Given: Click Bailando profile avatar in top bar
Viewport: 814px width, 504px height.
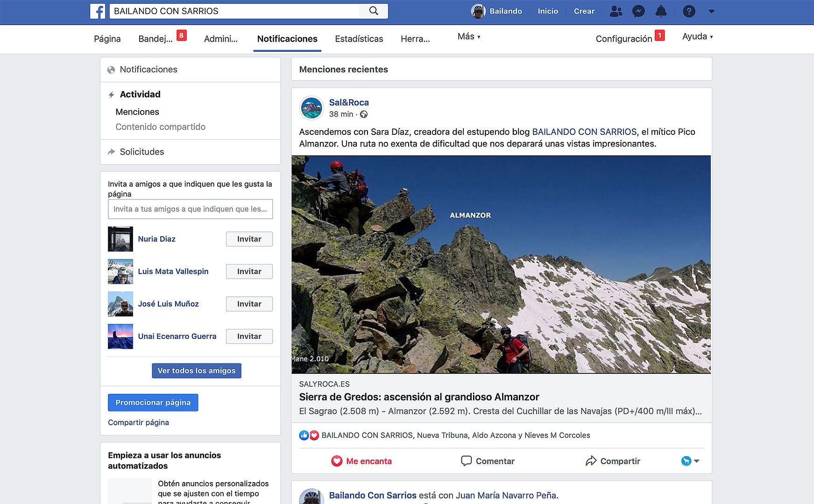Looking at the screenshot, I should click(478, 11).
